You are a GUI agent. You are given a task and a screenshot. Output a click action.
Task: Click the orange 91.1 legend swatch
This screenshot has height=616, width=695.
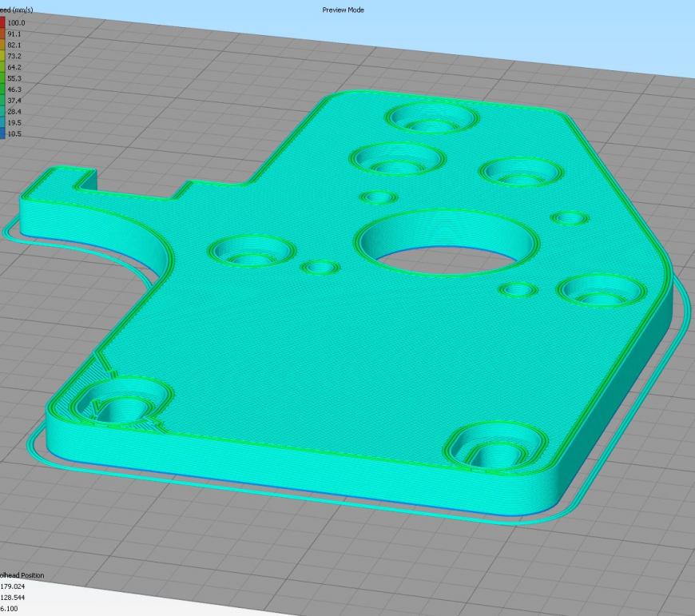tap(4, 34)
